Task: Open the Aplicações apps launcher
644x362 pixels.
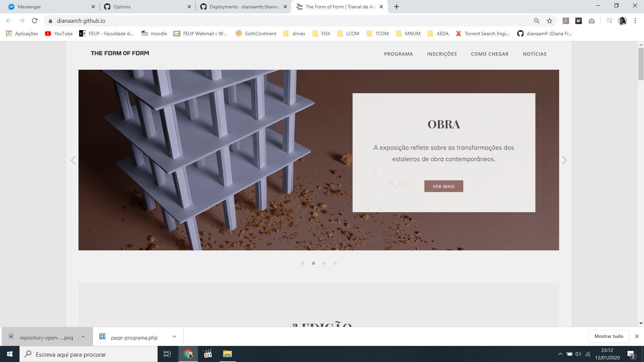Action: click(x=21, y=33)
